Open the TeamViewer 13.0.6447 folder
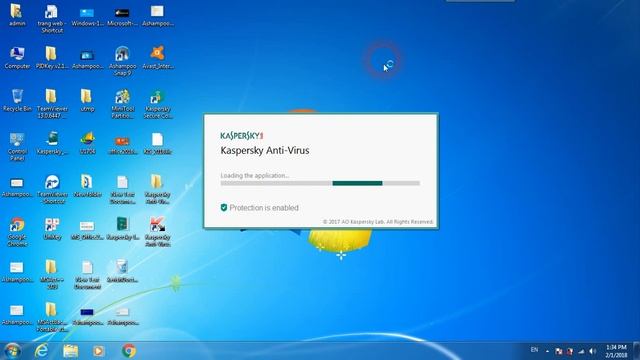Image resolution: width=640 pixels, height=360 pixels. point(51,104)
